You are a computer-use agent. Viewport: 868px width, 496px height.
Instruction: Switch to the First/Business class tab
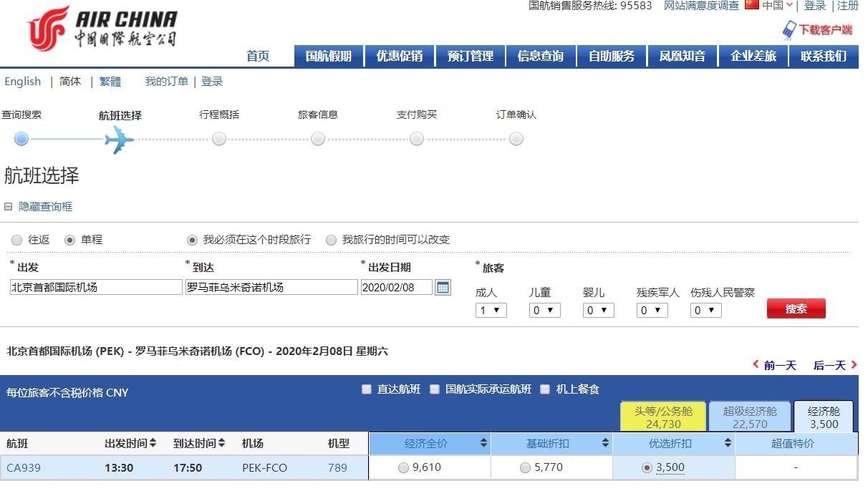[662, 417]
